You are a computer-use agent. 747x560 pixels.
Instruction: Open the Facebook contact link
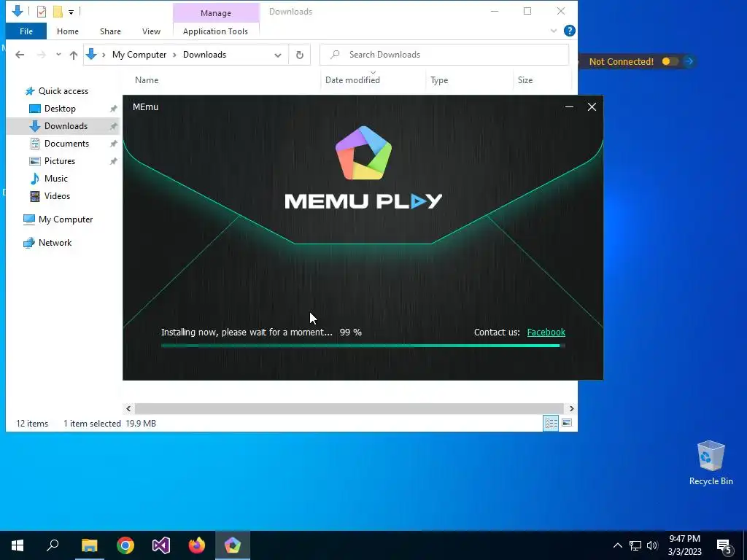coord(546,332)
